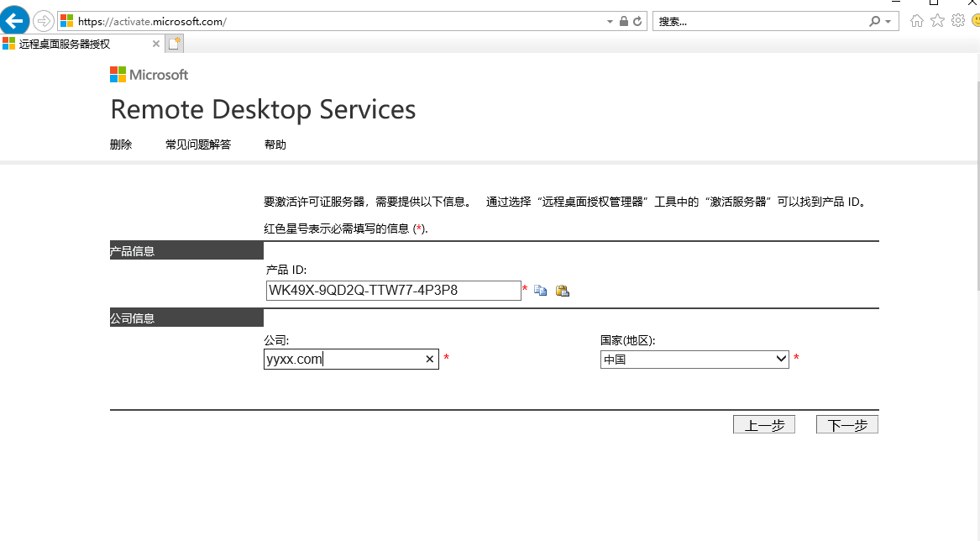Open the Home page icon
The width and height of the screenshot is (980, 541).
[917, 21]
